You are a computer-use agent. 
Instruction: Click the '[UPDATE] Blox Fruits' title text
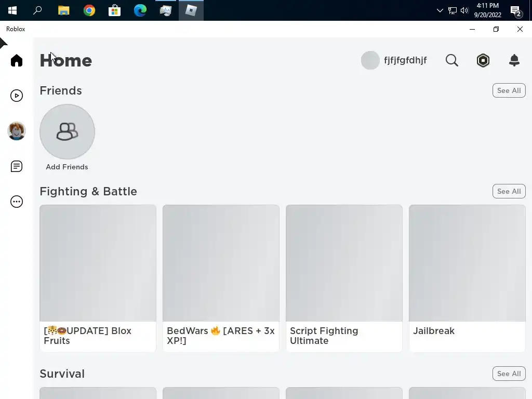click(x=87, y=336)
